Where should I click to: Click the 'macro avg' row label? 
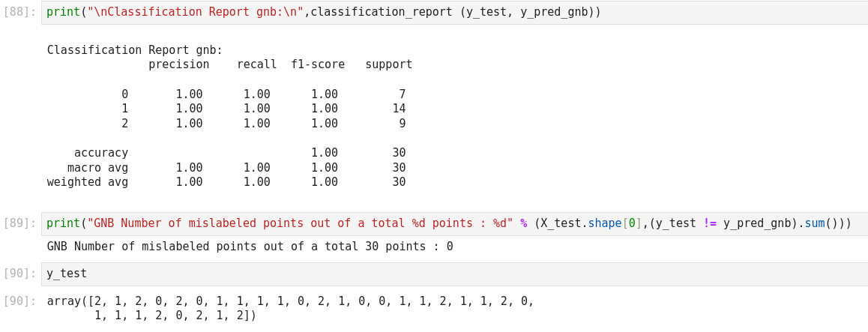[x=97, y=168]
